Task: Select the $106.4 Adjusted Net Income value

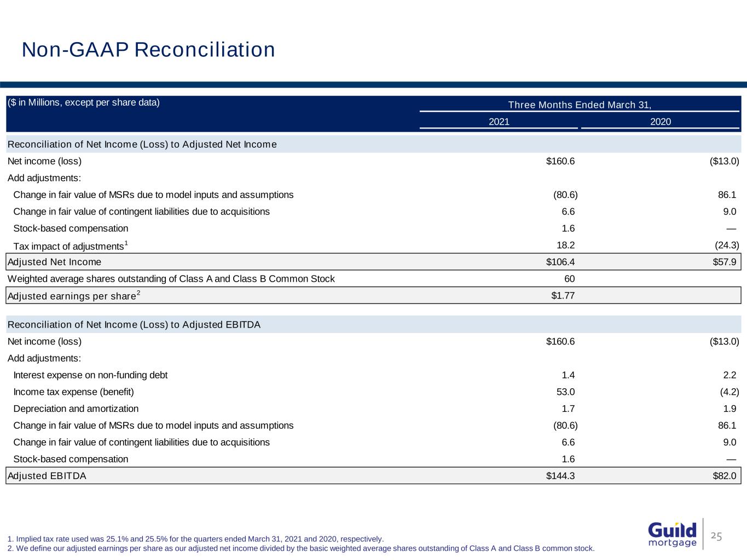Action: pyautogui.click(x=560, y=262)
